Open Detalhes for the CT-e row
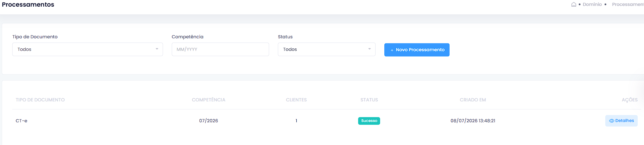This screenshot has height=145, width=644. pyautogui.click(x=621, y=121)
